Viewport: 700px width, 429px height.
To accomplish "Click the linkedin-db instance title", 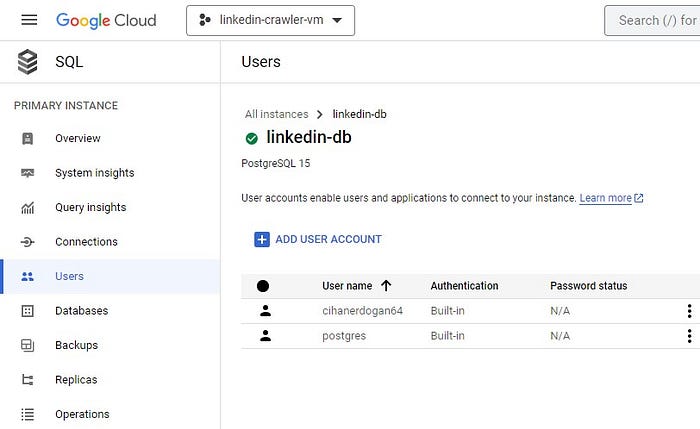I will click(309, 137).
